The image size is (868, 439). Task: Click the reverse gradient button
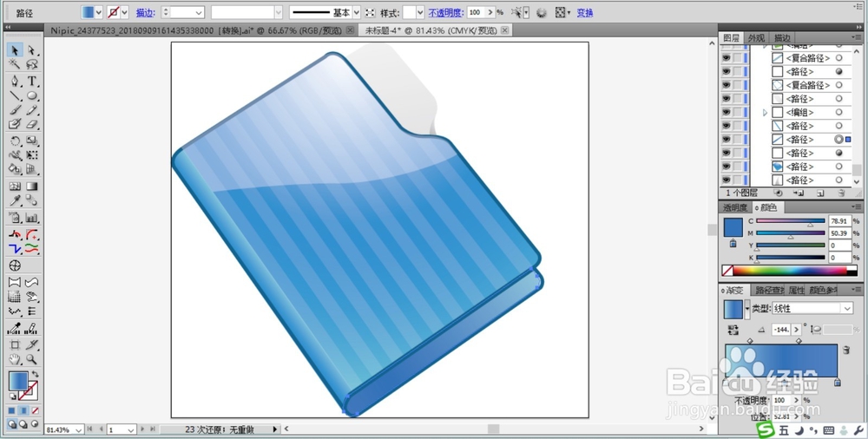tap(733, 330)
